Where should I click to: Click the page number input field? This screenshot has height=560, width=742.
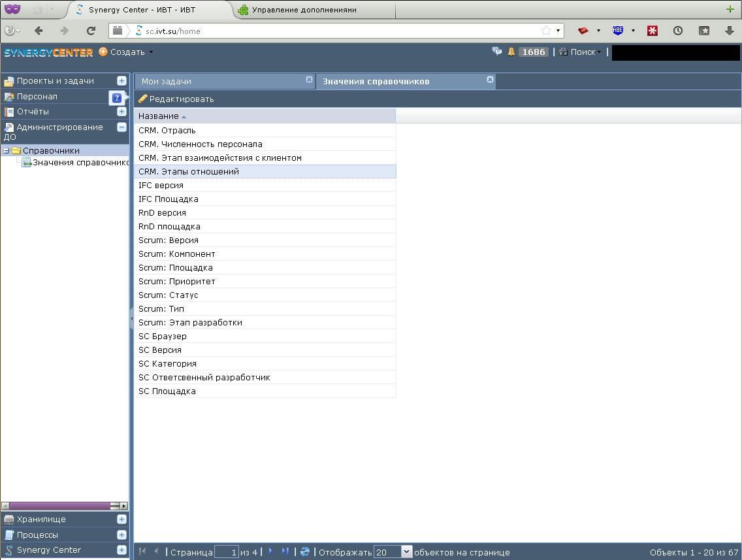[x=226, y=552]
